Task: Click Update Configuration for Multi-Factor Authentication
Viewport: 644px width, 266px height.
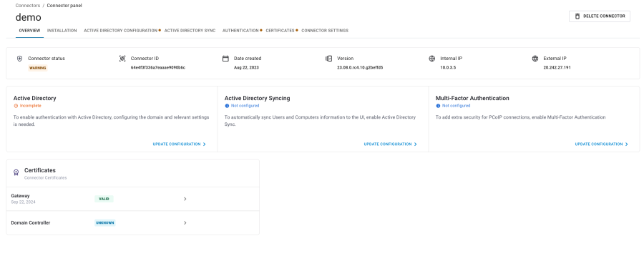Action: [601, 144]
